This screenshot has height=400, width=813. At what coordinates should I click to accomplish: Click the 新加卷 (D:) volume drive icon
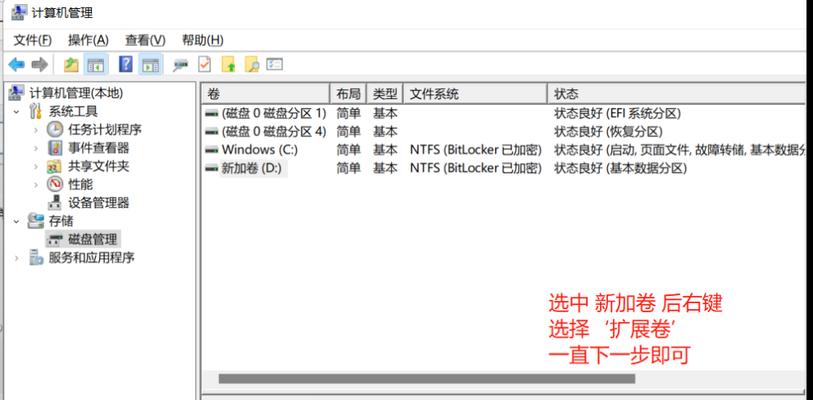click(x=212, y=169)
